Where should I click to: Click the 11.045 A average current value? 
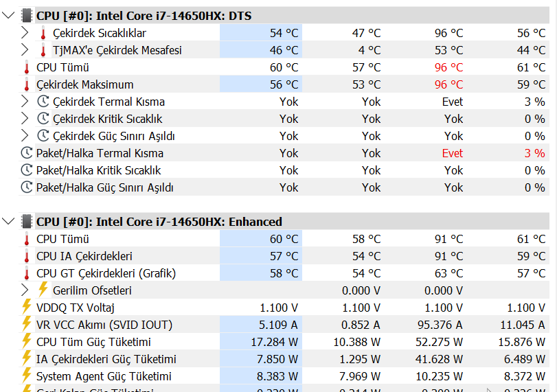click(x=523, y=325)
